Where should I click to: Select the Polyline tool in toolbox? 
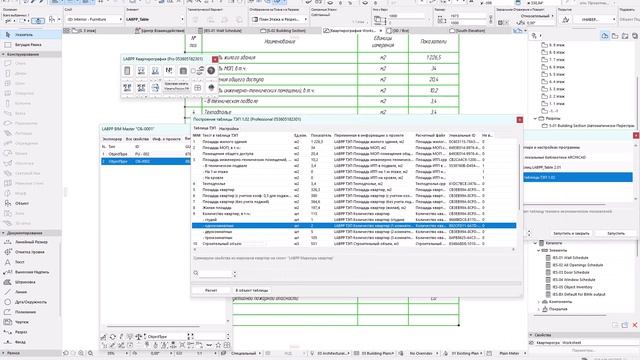point(31,312)
